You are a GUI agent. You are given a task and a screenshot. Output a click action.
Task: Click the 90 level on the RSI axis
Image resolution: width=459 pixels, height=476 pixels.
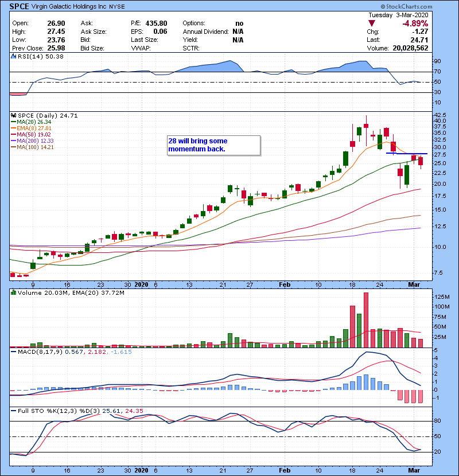point(437,61)
